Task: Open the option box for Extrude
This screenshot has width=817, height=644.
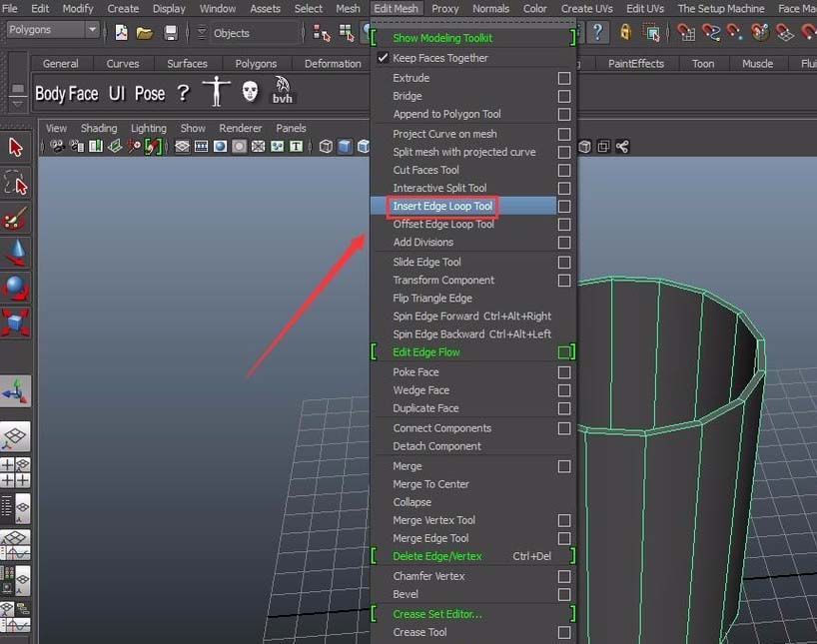Action: click(x=564, y=78)
